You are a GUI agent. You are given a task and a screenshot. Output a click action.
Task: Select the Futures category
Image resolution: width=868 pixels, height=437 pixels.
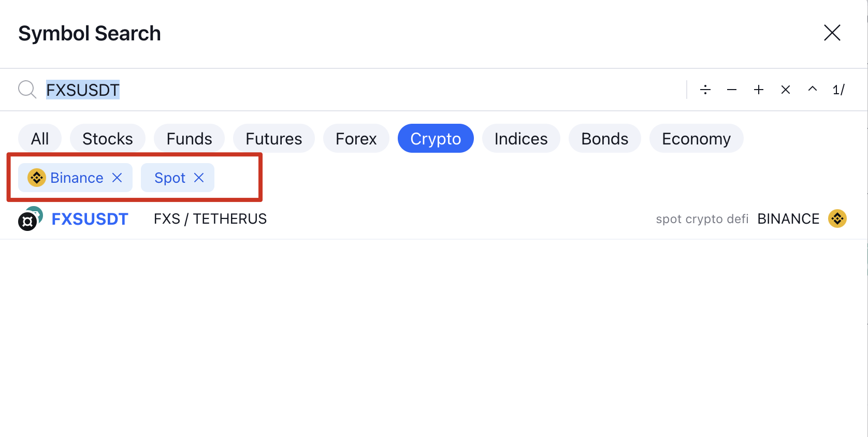coord(273,138)
